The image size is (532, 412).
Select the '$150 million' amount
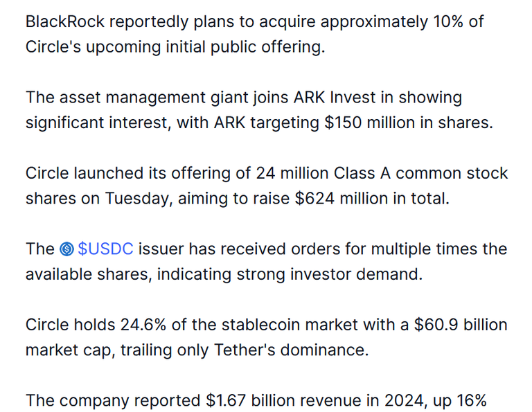click(x=369, y=123)
